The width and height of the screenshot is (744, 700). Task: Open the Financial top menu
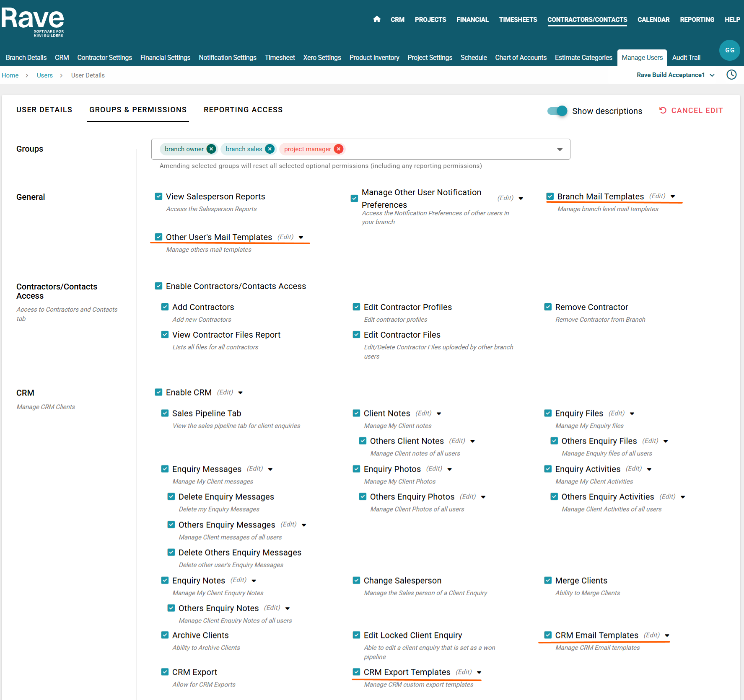(472, 20)
